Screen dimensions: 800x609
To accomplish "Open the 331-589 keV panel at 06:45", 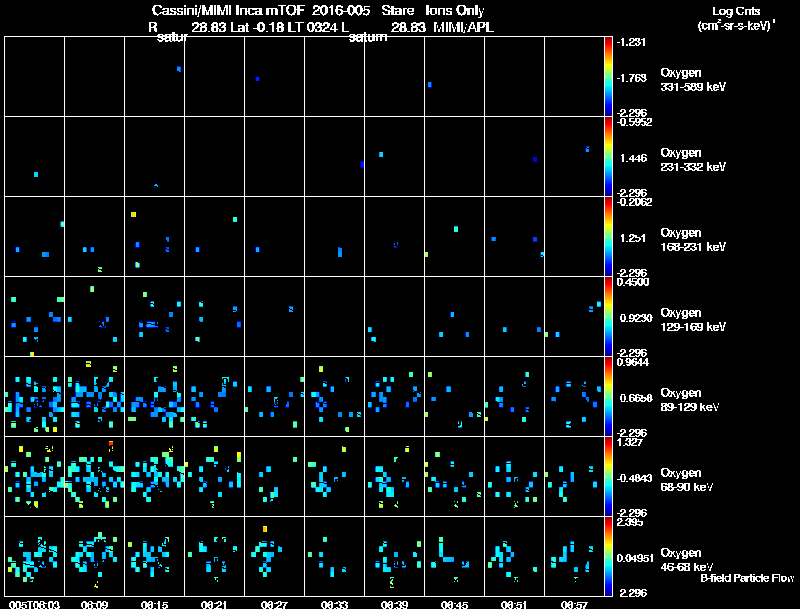I will pyautogui.click(x=455, y=77).
